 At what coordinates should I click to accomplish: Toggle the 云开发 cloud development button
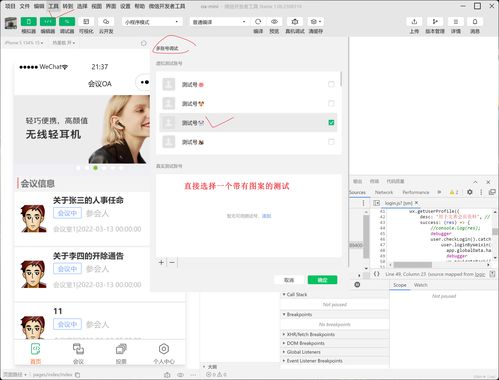pos(106,22)
